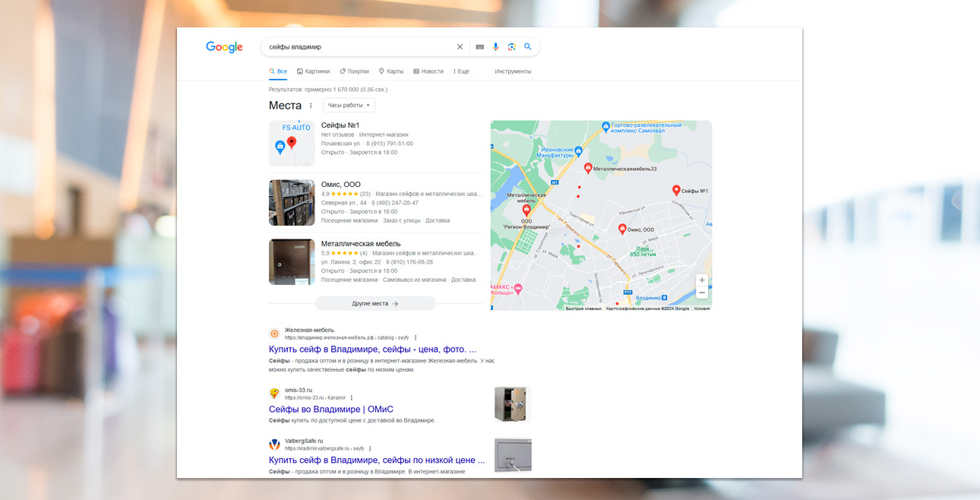Start voice search with microphone icon
Viewport: 980px width, 500px height.
(495, 47)
